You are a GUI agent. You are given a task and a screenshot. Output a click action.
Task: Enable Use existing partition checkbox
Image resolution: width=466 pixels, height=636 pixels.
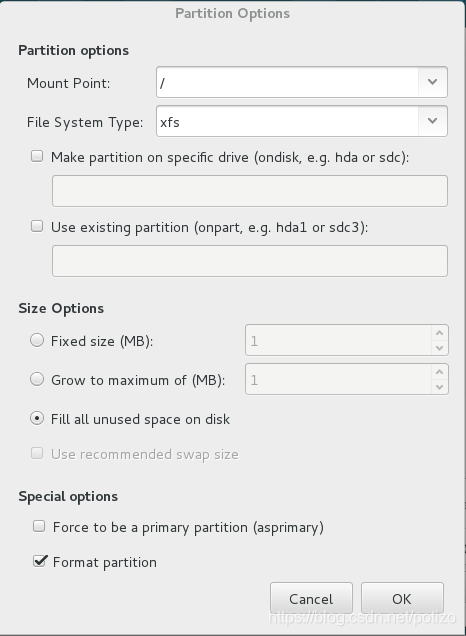tap(37, 226)
